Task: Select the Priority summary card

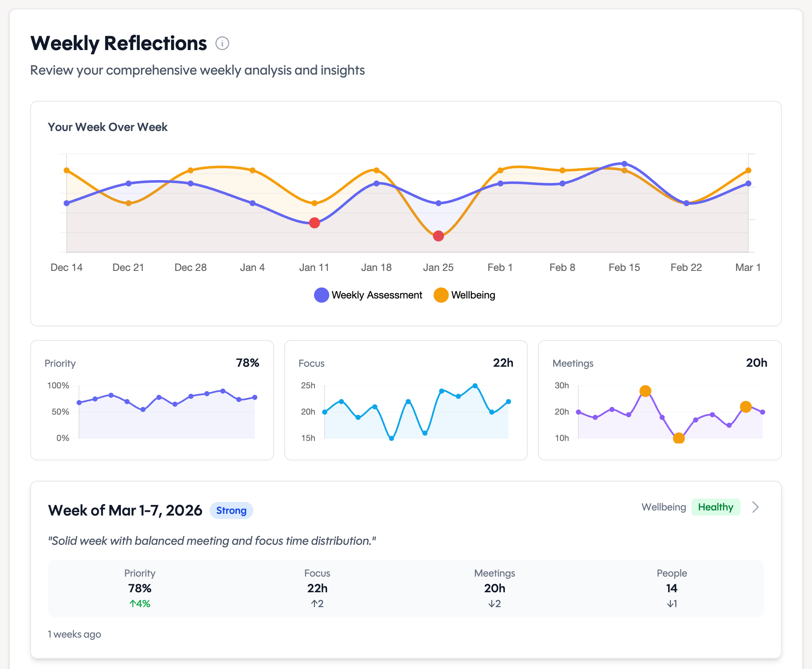Action: point(152,400)
